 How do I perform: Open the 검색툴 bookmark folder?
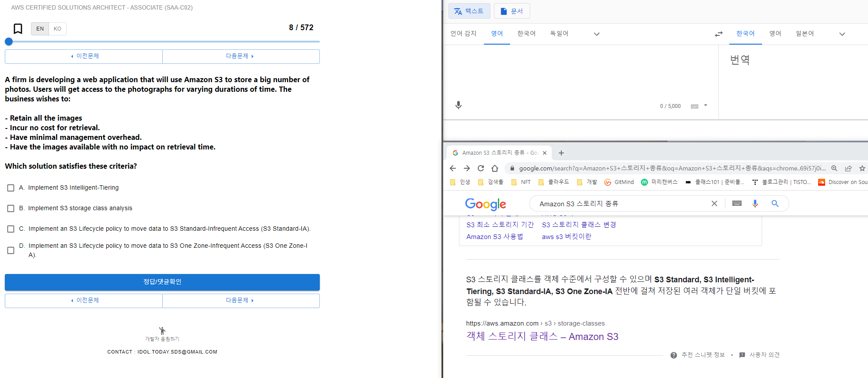491,182
